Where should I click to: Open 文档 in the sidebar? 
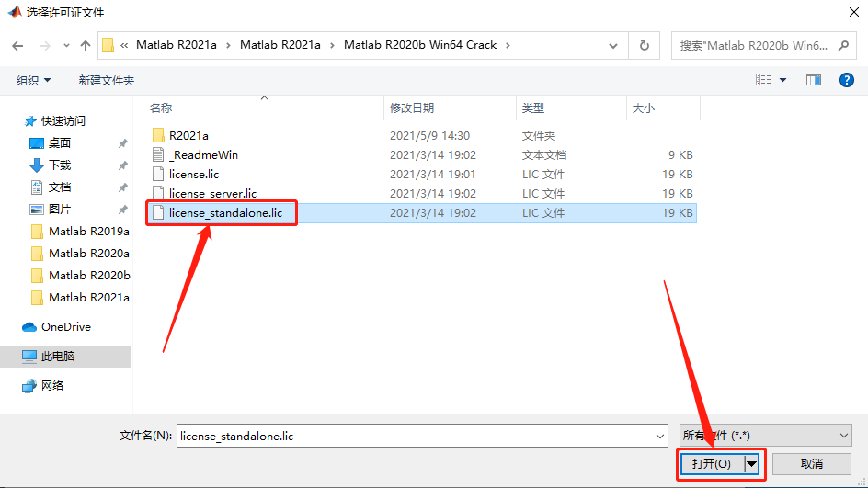point(59,187)
